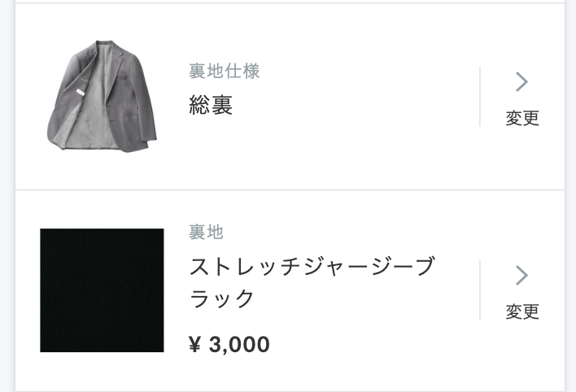Click the ¥ 3,000 price text
The height and width of the screenshot is (392, 576).
229,344
